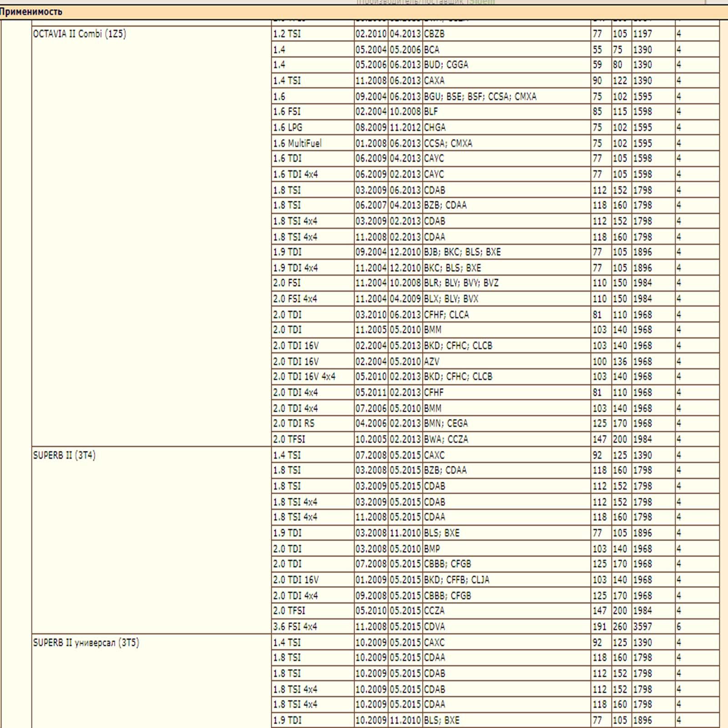Select the SUPERB II универсал (3T5) model cell
728x728 pixels.
pyautogui.click(x=152, y=681)
